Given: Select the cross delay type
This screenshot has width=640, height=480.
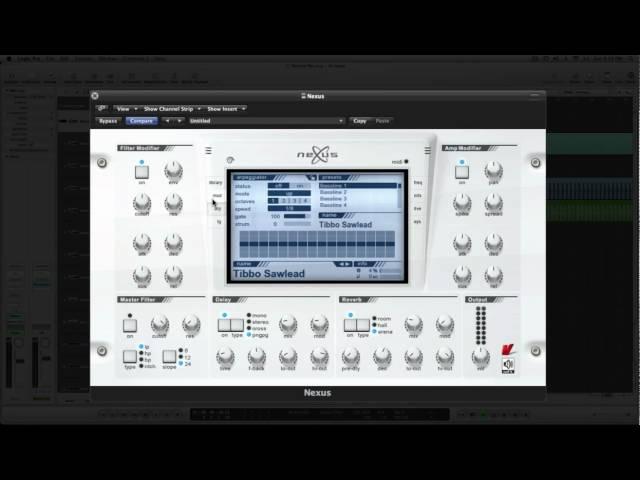Looking at the screenshot, I should 257,328.
